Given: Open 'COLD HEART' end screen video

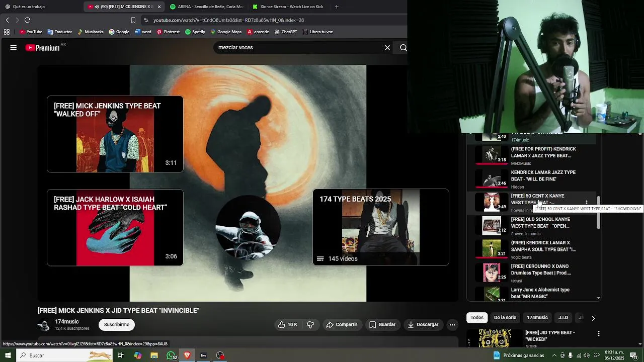Looking at the screenshot, I should (115, 227).
